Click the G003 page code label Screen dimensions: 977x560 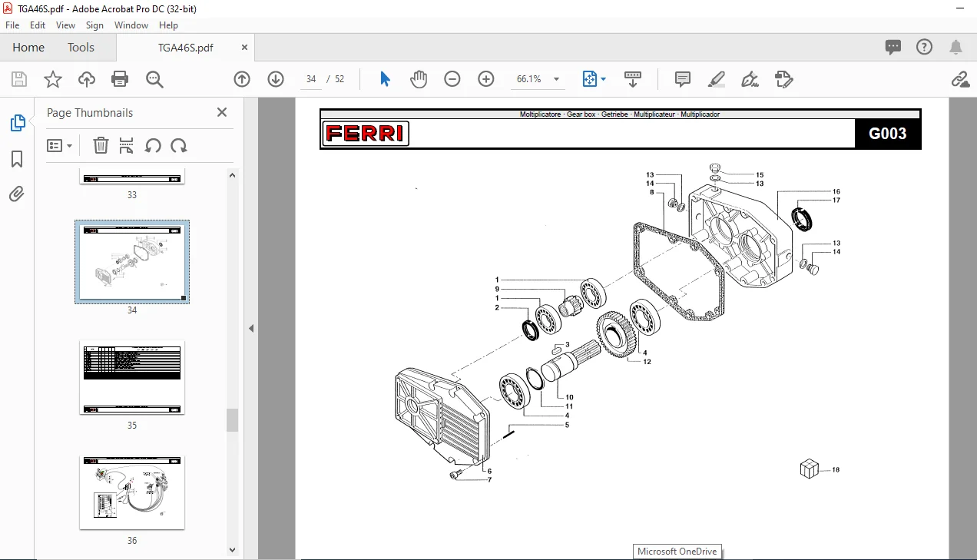[x=887, y=134]
